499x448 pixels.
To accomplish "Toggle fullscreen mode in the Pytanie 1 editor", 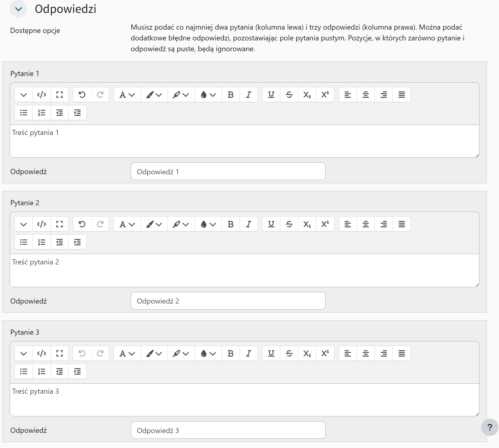I will (60, 95).
